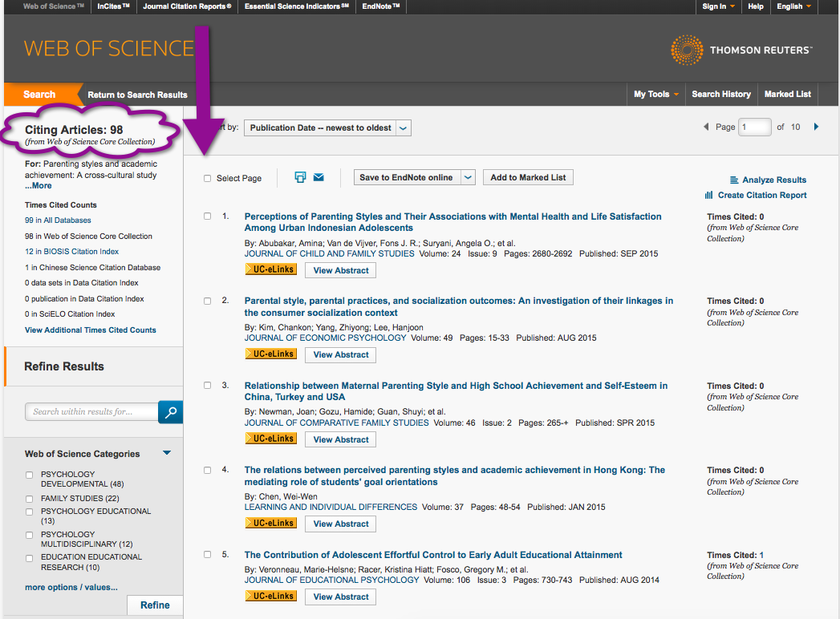The width and height of the screenshot is (840, 619).
Task: Open more options / values link
Action: 71,588
